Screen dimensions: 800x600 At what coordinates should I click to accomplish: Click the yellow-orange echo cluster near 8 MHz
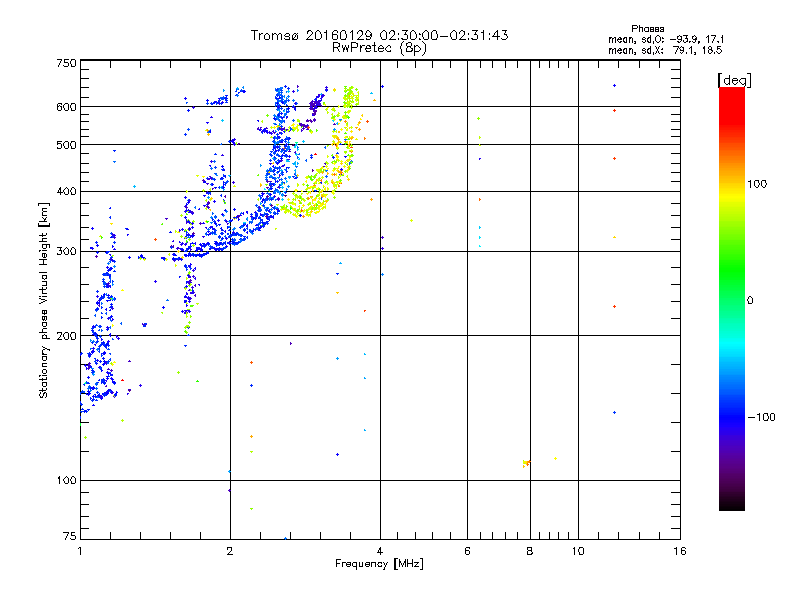[527, 463]
